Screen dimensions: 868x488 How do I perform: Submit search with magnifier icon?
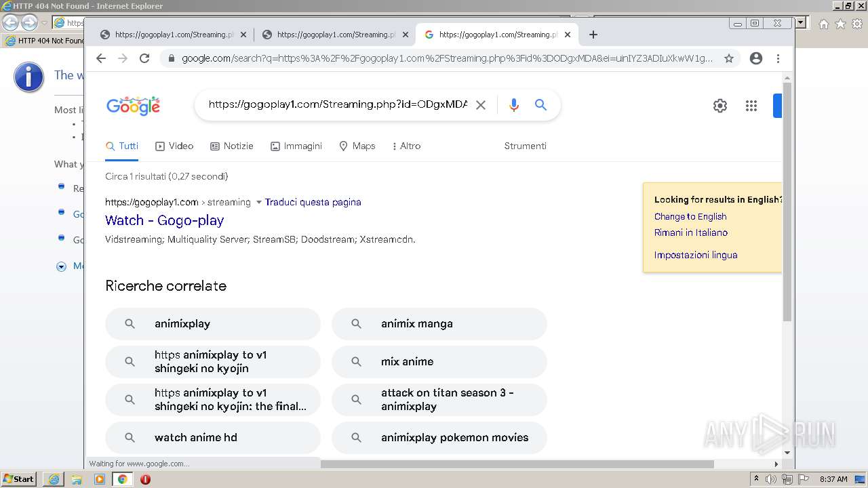(x=540, y=105)
